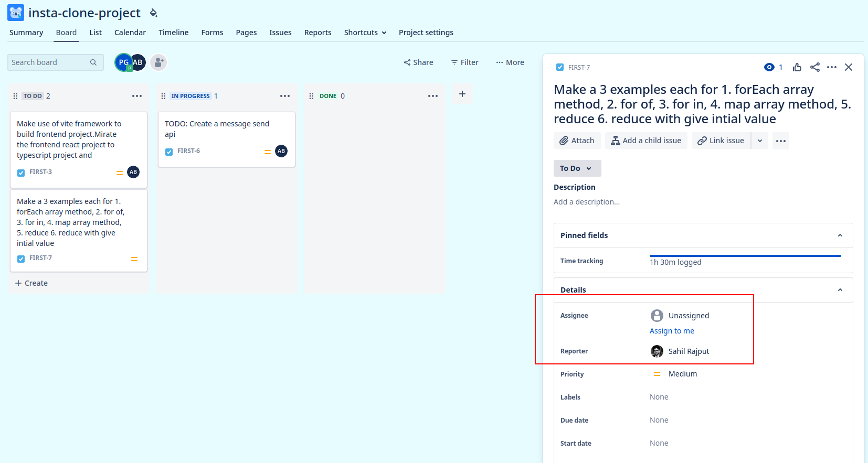Collapse the Details section
The height and width of the screenshot is (463, 868).
click(x=840, y=290)
